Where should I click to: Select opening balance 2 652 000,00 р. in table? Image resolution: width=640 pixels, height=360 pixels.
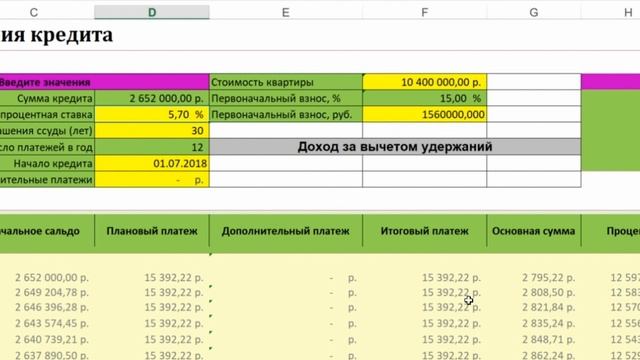(51, 278)
